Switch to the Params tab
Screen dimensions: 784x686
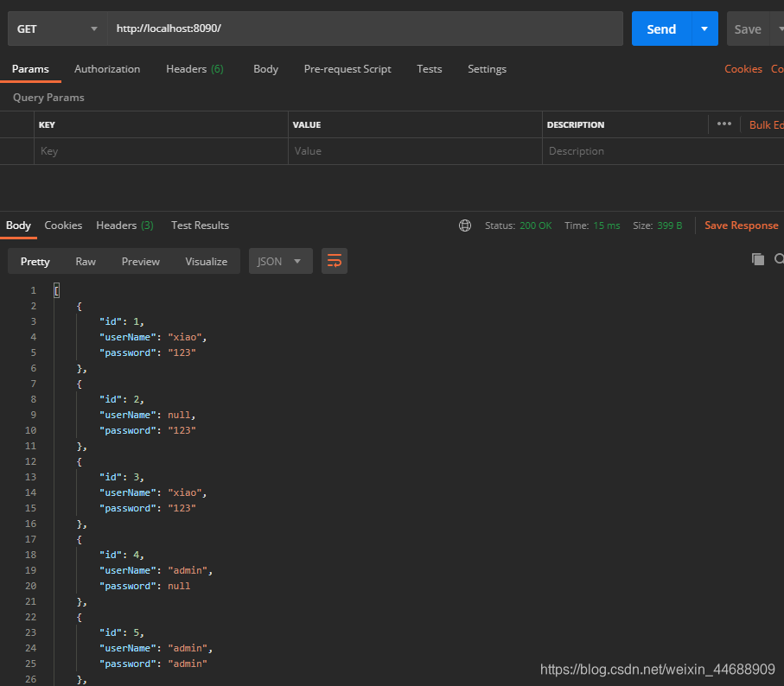click(30, 69)
